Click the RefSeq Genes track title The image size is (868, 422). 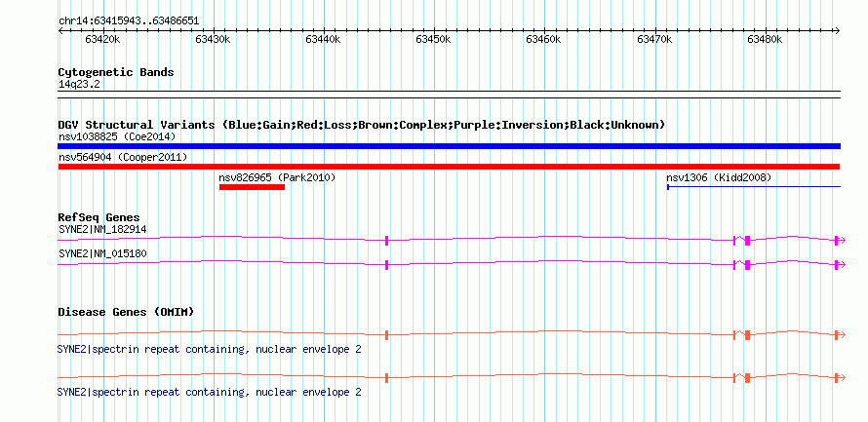[99, 217]
